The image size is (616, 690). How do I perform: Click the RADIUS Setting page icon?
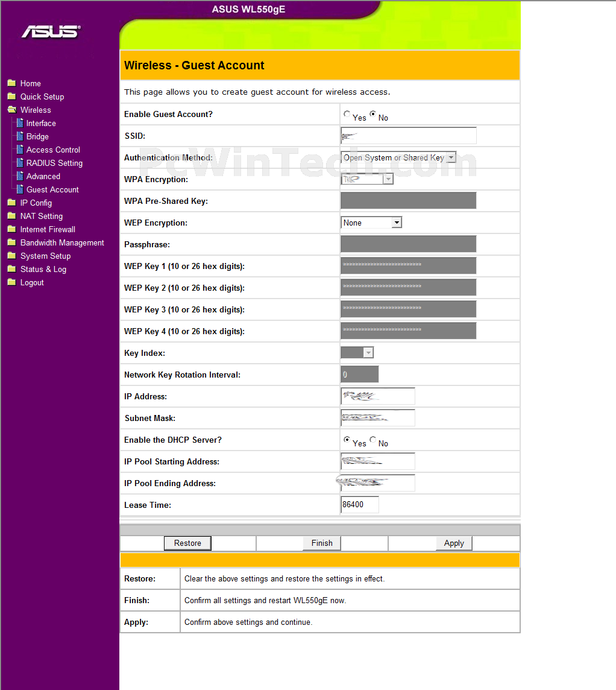pyautogui.click(x=20, y=162)
